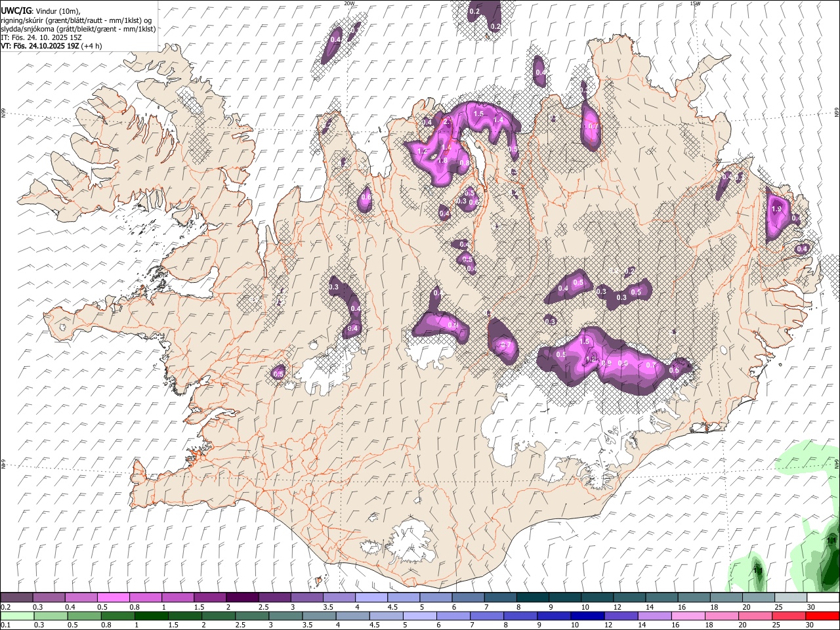The height and width of the screenshot is (630, 840).
Task: Click the '(+4 h)' forecast offset text
Action: (91, 46)
